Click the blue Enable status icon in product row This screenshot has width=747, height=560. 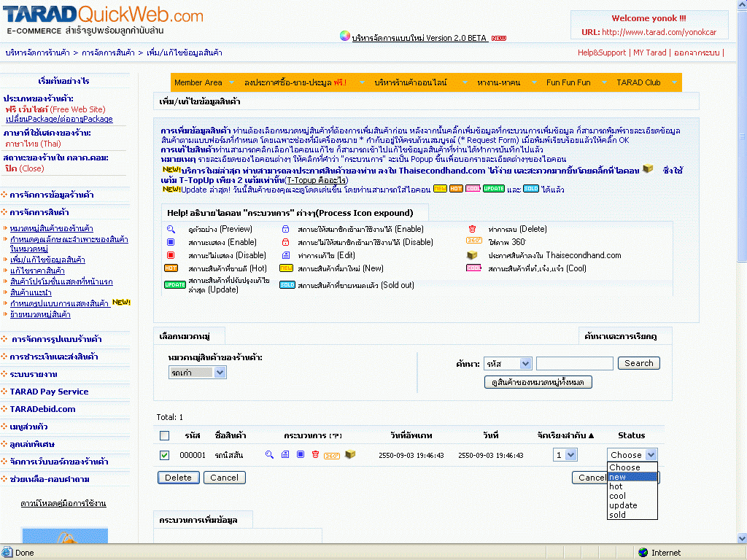301,454
